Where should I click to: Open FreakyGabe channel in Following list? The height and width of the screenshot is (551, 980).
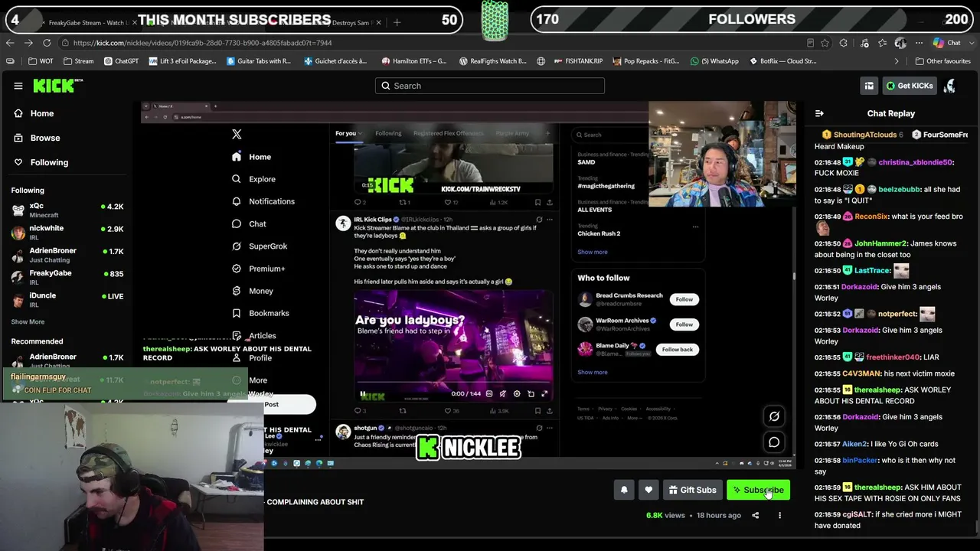pyautogui.click(x=67, y=277)
